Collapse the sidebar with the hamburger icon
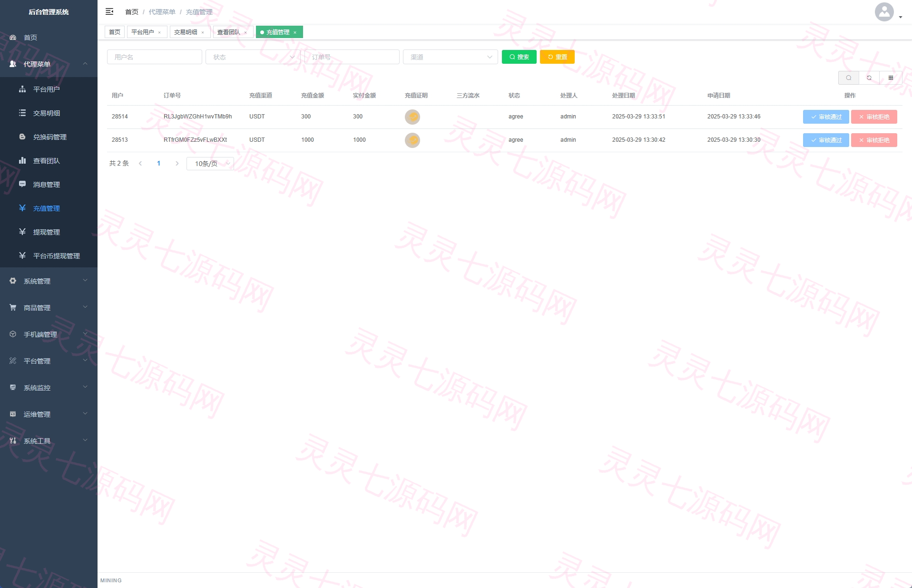Viewport: 912px width, 588px height. [109, 11]
